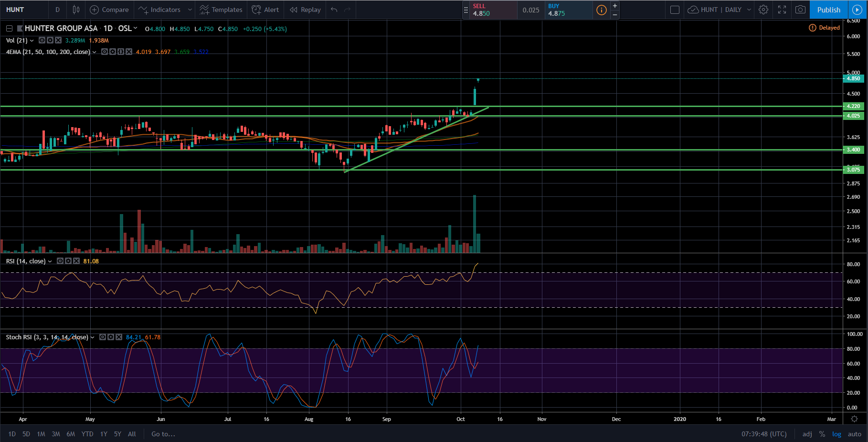
Task: Expand the Vol (21) indicator menu arrow
Action: tap(32, 41)
